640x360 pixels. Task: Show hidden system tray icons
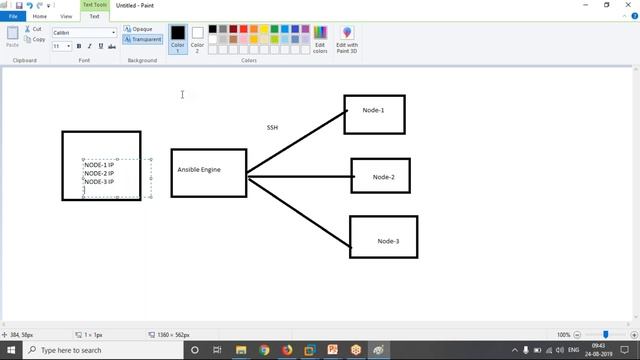[x=514, y=350]
